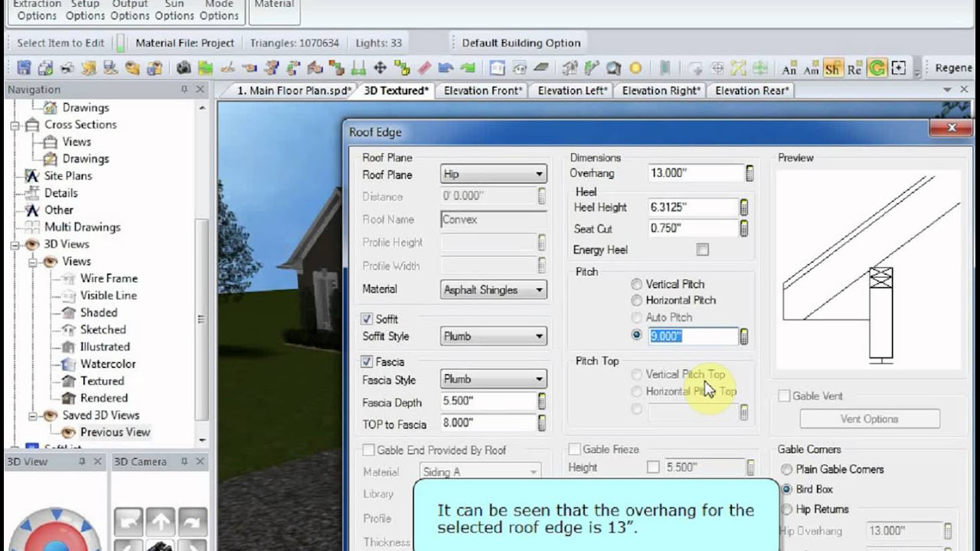This screenshot has height=551, width=980.
Task: Tick the Gable Frieze checkbox
Action: (x=574, y=449)
